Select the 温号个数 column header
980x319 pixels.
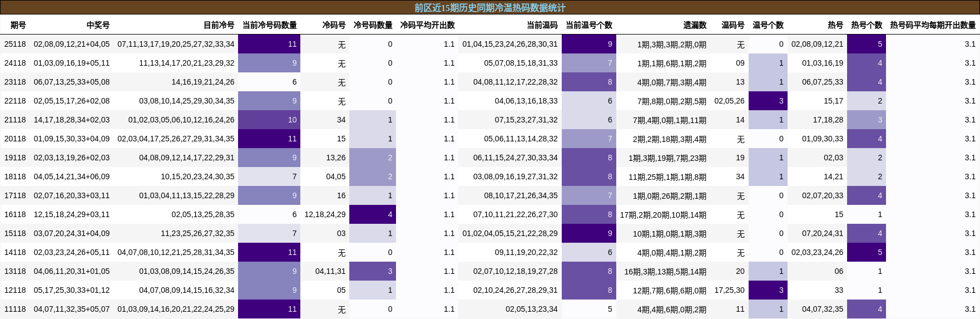[x=768, y=25]
